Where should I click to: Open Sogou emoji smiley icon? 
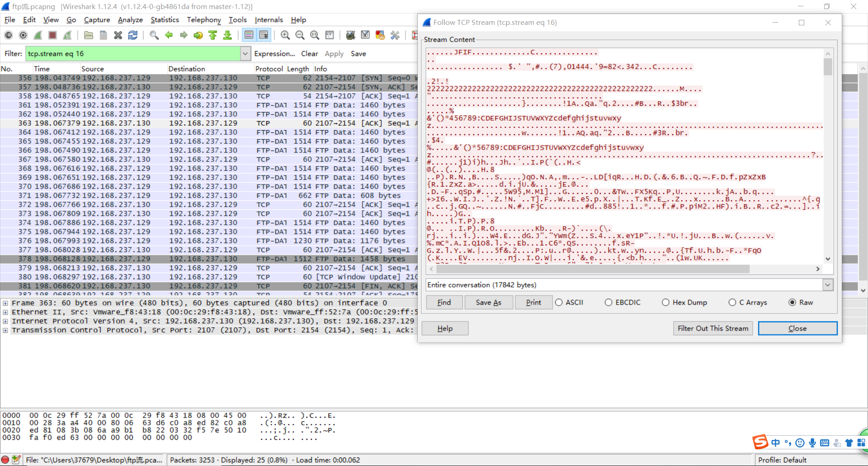pyautogui.click(x=800, y=443)
